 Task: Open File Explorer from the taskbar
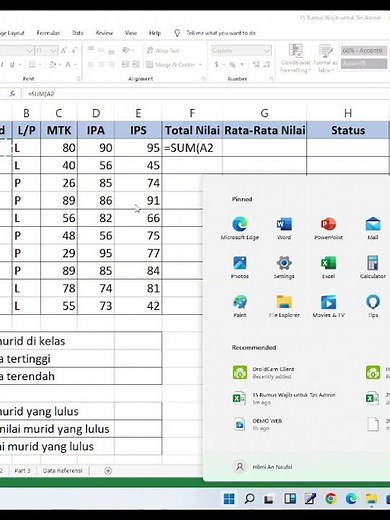click(371, 499)
